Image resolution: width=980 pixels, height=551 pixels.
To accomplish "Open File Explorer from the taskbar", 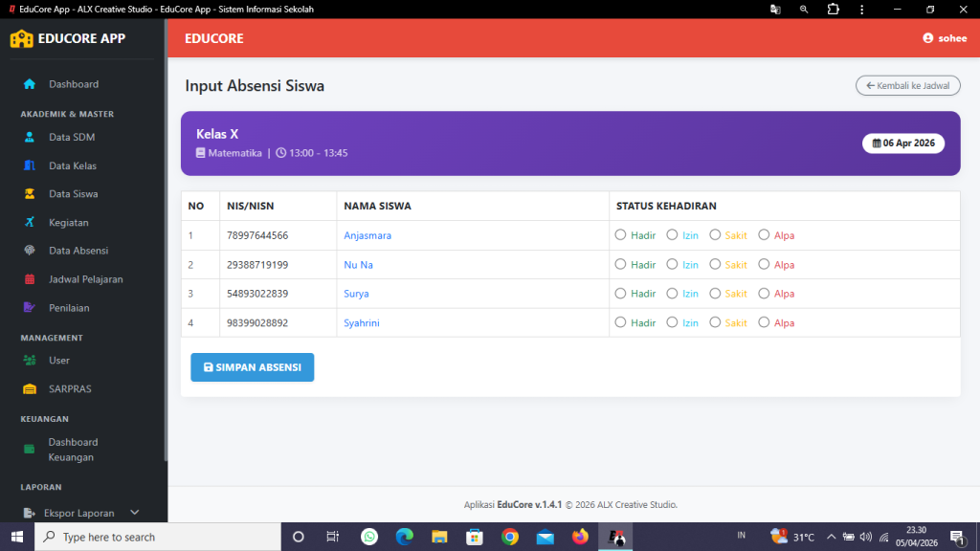I will 439,537.
